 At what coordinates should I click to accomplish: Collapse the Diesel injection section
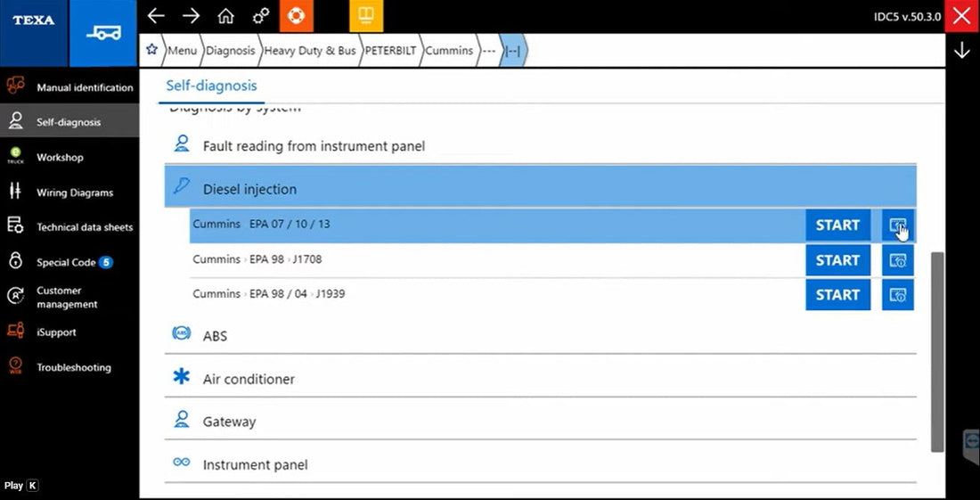point(249,189)
